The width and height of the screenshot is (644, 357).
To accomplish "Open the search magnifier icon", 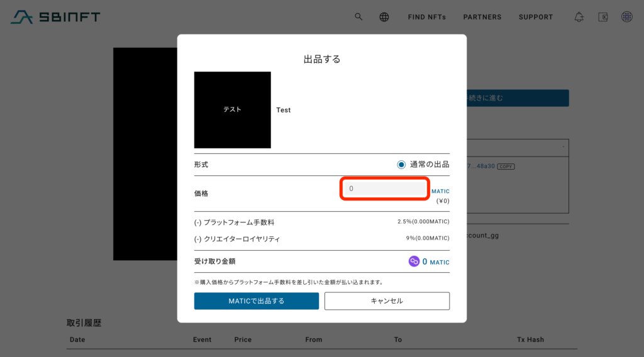I will pyautogui.click(x=358, y=17).
